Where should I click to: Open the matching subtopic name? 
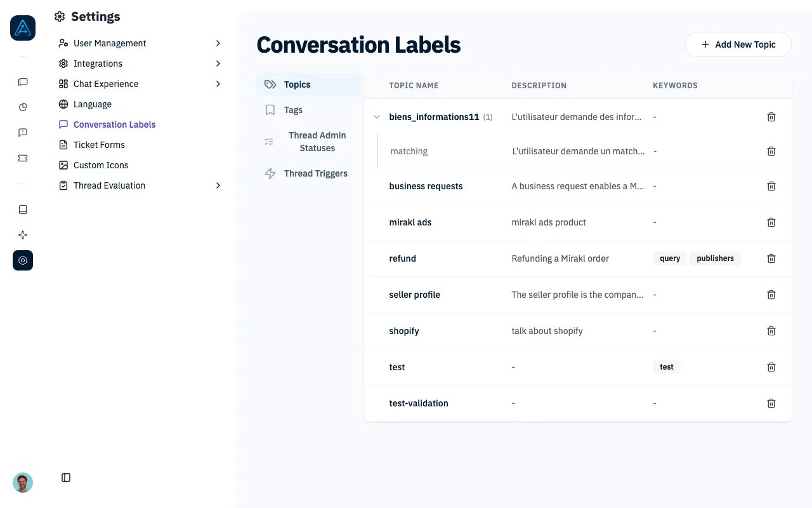[x=409, y=151]
